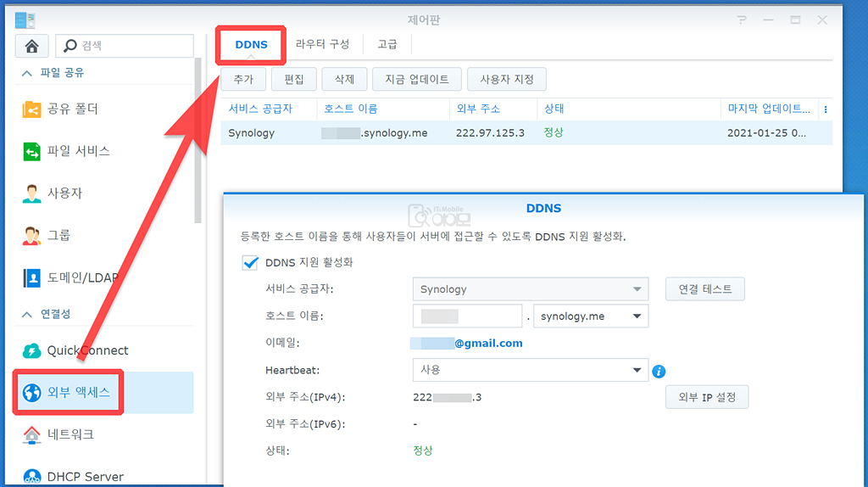
Task: Click the 연결 테스트 button
Action: (x=704, y=289)
